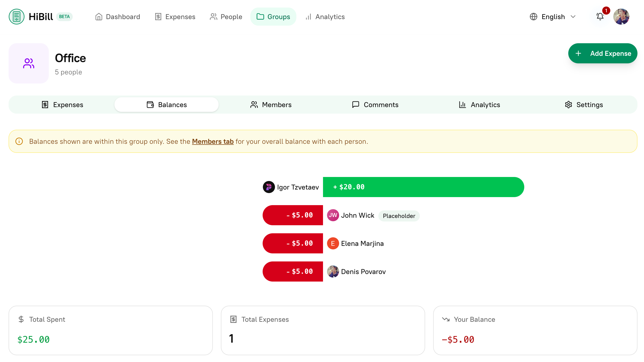Open the user profile avatar menu
The height and width of the screenshot is (362, 644).
coord(622,17)
